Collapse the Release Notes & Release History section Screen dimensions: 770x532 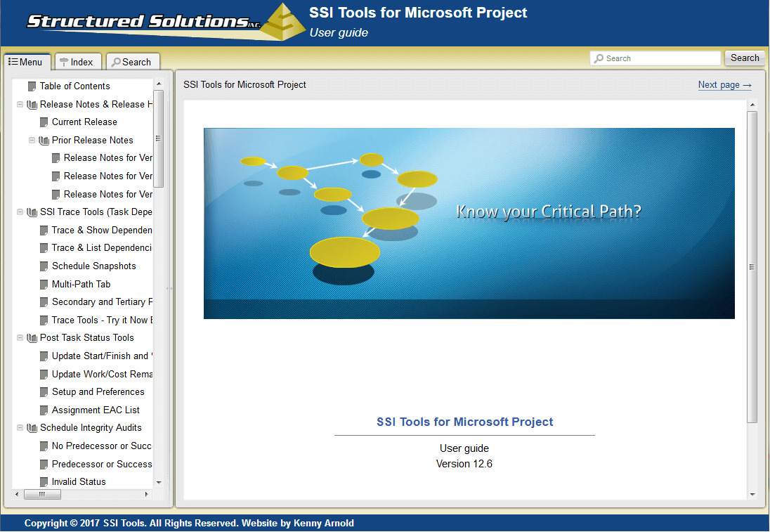click(20, 105)
